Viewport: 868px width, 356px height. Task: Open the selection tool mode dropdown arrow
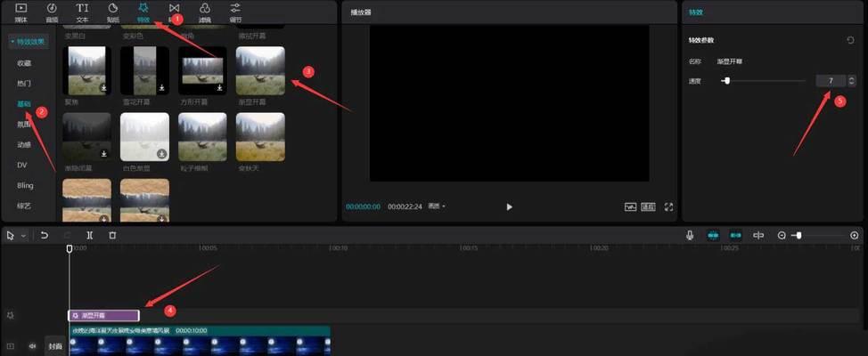tap(23, 236)
